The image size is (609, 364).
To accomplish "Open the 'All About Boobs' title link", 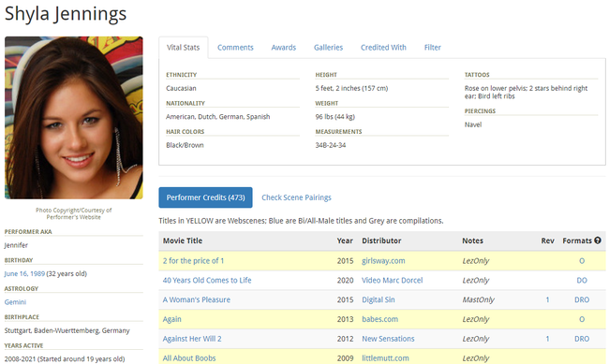I will (189, 358).
